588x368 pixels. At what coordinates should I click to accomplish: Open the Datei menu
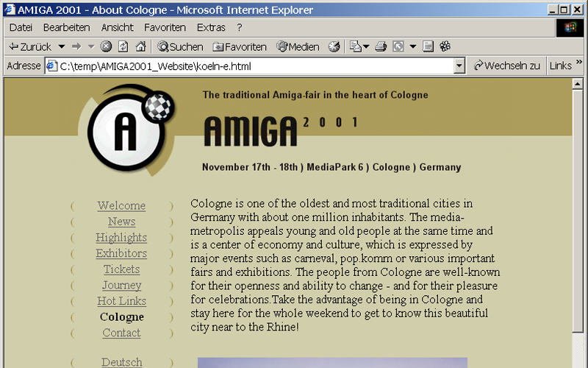click(x=21, y=27)
